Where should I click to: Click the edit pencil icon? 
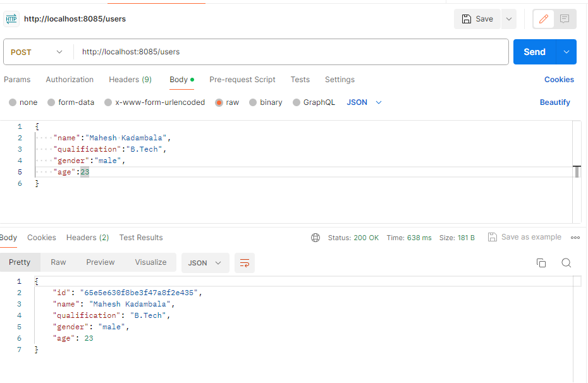tap(543, 19)
